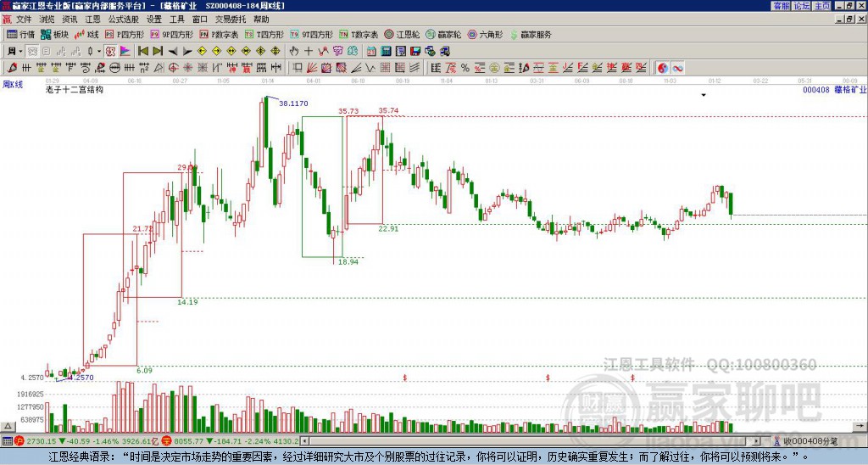Screen dimensions: 868x465
Task: Jump to first bar with green arrow
Action: [142, 52]
